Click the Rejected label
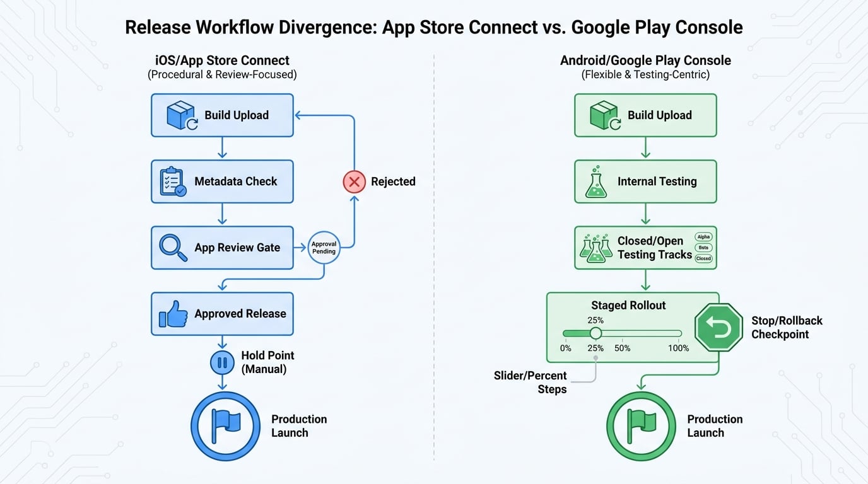Image resolution: width=868 pixels, height=484 pixels. pos(393,181)
